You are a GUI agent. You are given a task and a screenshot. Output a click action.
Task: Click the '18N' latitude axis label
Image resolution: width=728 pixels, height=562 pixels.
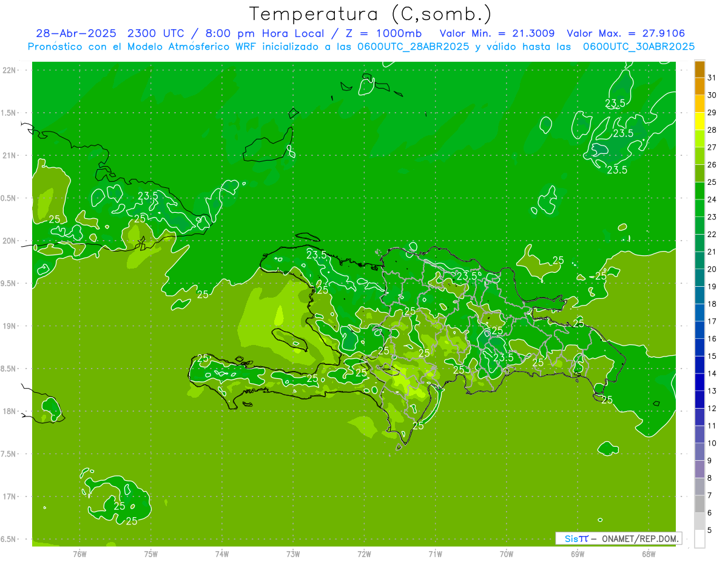click(x=10, y=411)
